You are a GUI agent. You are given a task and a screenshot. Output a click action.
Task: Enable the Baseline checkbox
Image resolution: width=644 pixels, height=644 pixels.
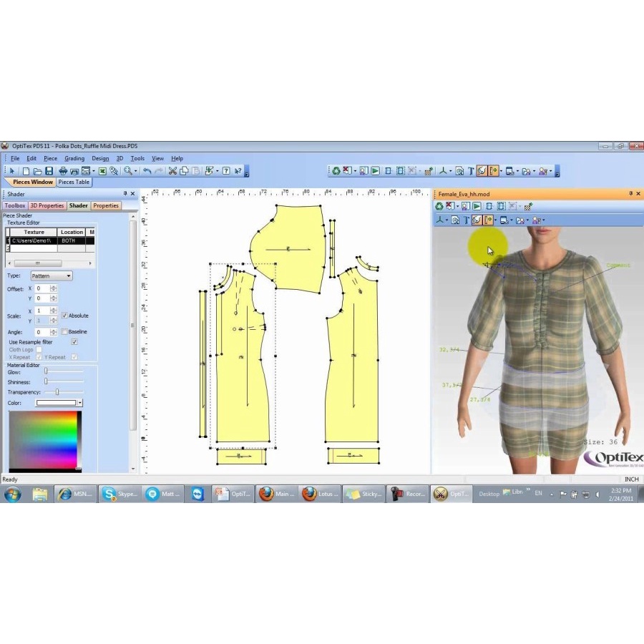64,331
